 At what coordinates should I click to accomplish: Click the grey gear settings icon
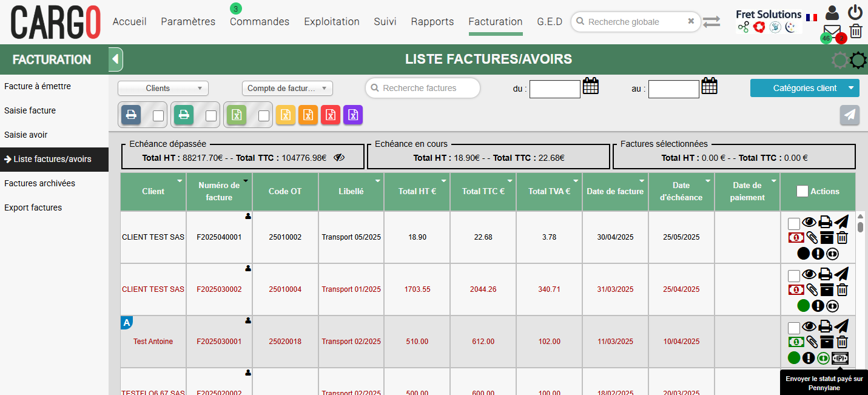(x=840, y=60)
